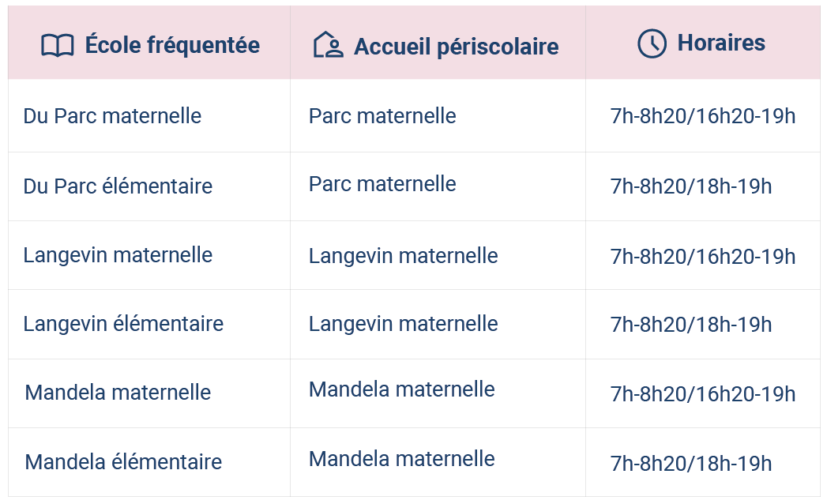Click the clock icon beside Horaires
Viewport: 827px width, 504px height.
click(652, 43)
